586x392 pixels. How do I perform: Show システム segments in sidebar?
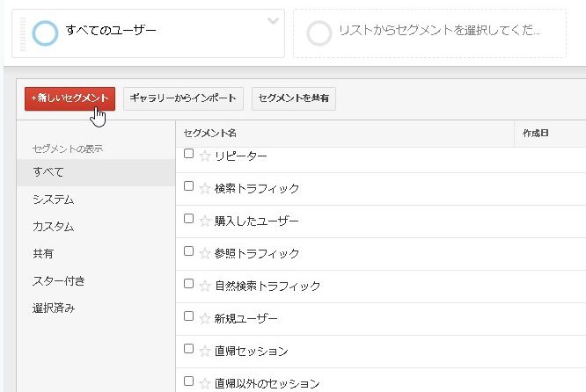pos(53,200)
